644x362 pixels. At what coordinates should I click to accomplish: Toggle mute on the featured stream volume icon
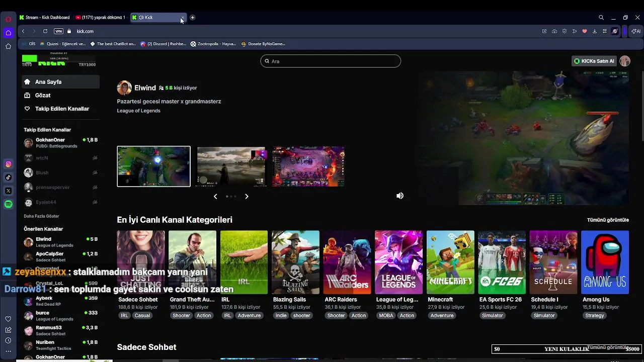(400, 196)
